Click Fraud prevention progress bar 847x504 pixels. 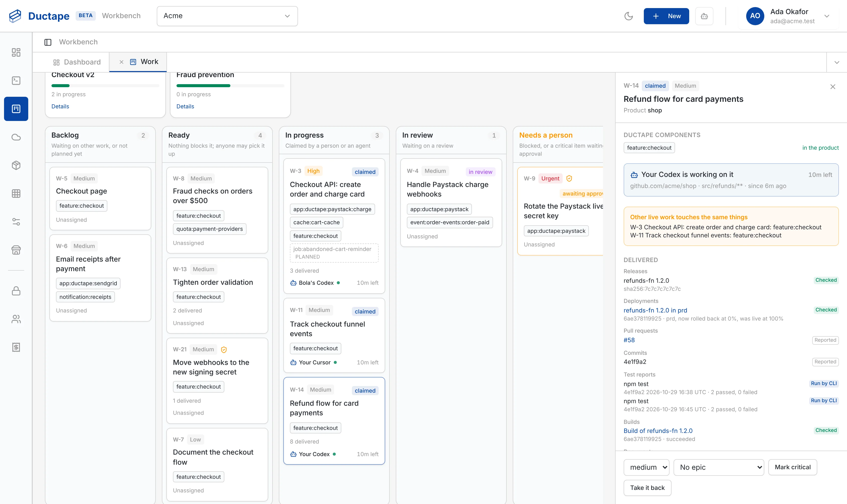pos(230,86)
